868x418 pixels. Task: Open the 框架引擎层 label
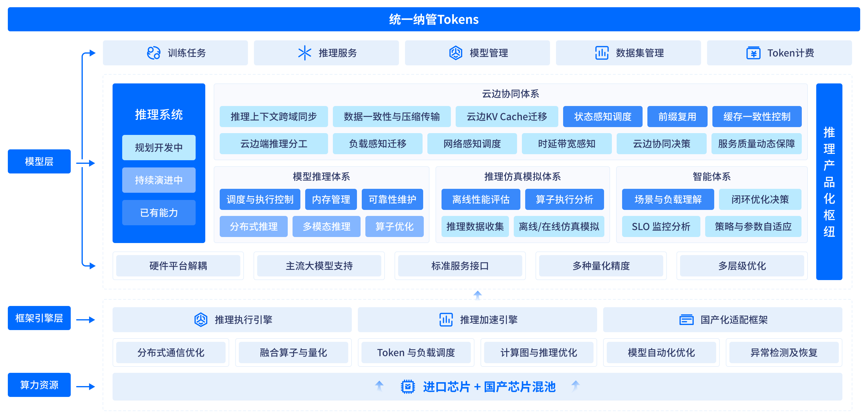click(x=39, y=318)
